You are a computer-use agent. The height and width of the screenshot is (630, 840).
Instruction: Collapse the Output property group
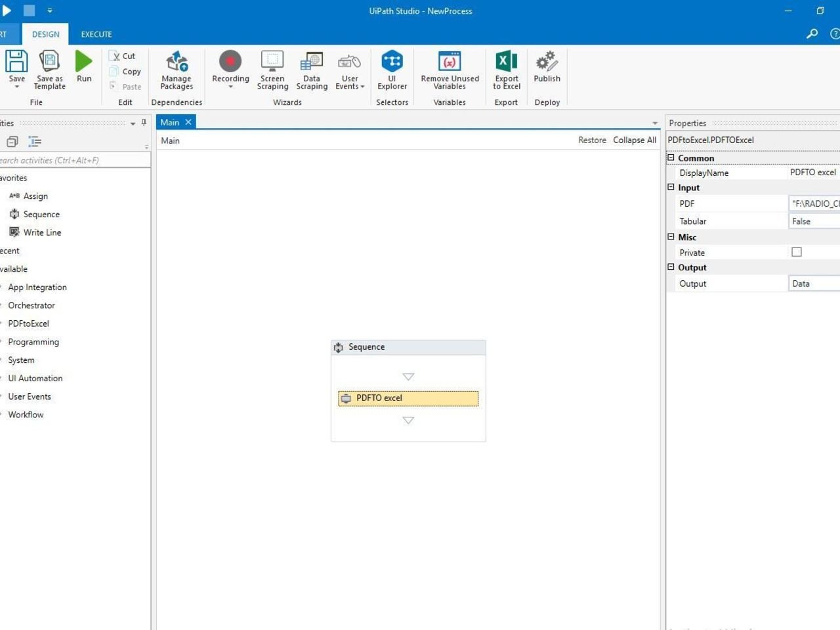[671, 267]
